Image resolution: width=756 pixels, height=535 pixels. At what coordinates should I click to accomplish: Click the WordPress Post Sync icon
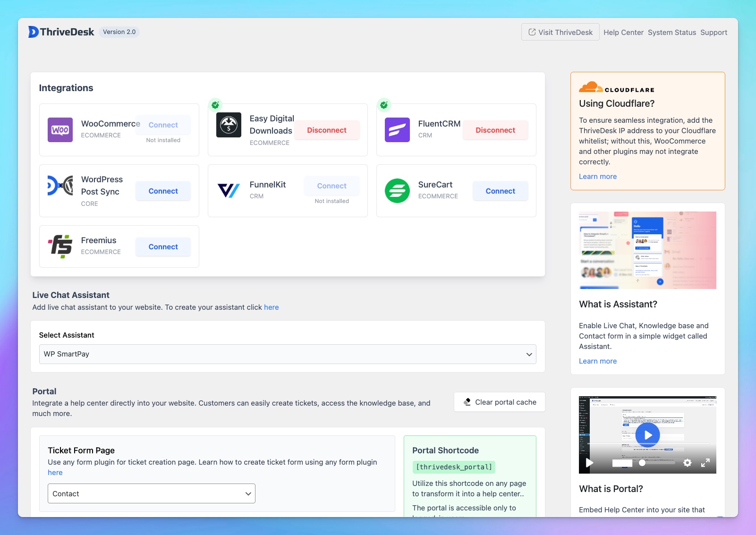point(60,186)
